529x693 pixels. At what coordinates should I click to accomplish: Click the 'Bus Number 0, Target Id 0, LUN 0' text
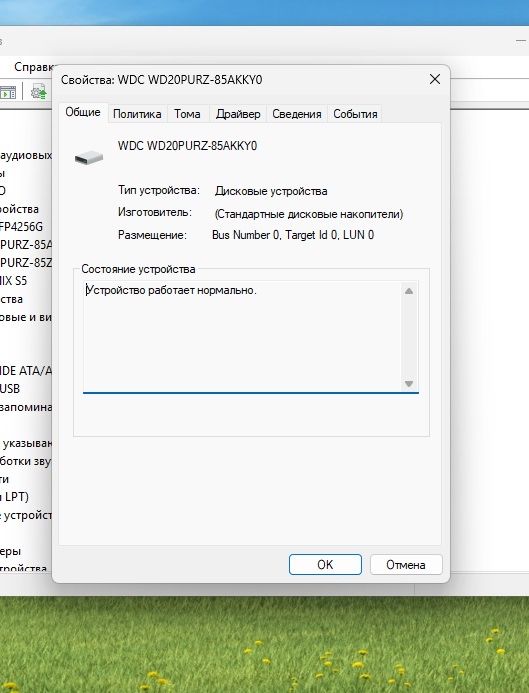[x=293, y=235]
